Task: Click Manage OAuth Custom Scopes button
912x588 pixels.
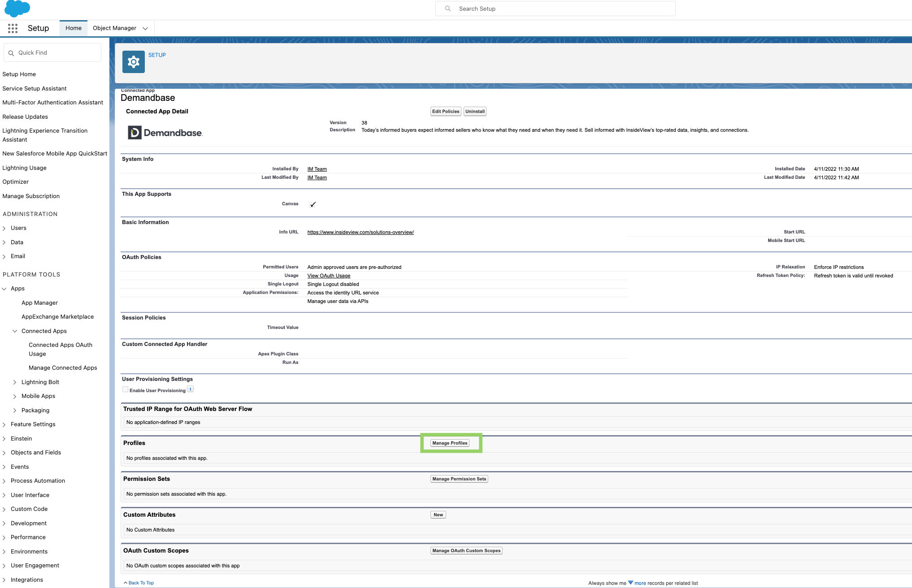Action: click(x=466, y=551)
